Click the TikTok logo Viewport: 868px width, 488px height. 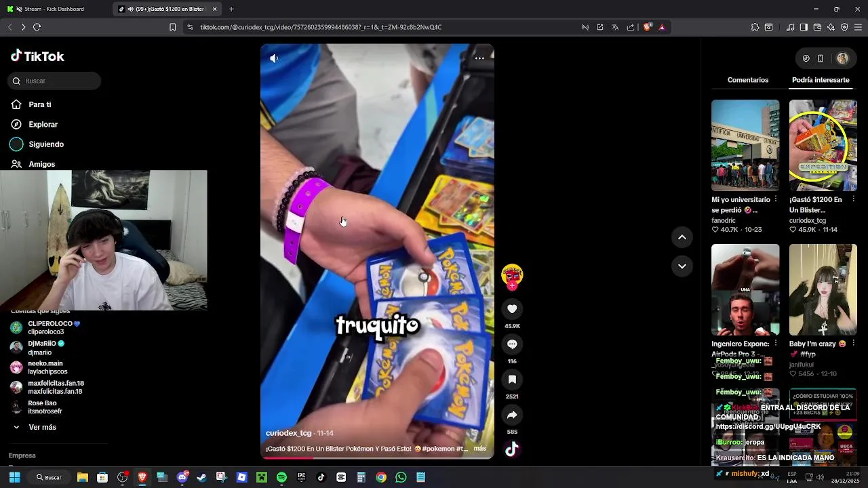37,56
